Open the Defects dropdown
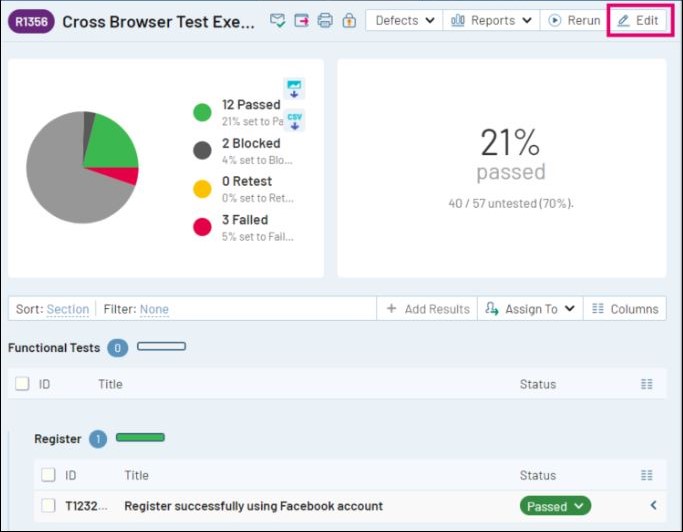Screen dimensions: 683x532 click(x=404, y=20)
